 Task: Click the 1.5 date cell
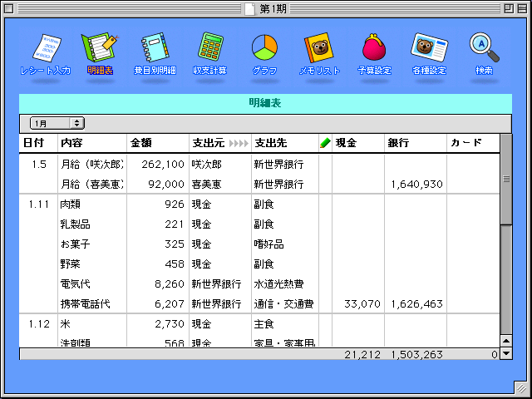(39, 165)
